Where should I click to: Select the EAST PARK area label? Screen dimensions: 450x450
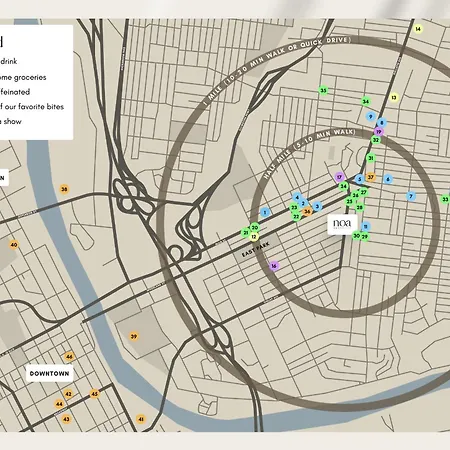256,250
